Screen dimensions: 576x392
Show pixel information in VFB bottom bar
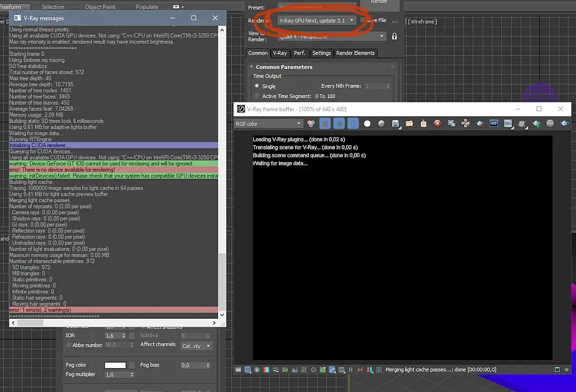tap(257, 370)
